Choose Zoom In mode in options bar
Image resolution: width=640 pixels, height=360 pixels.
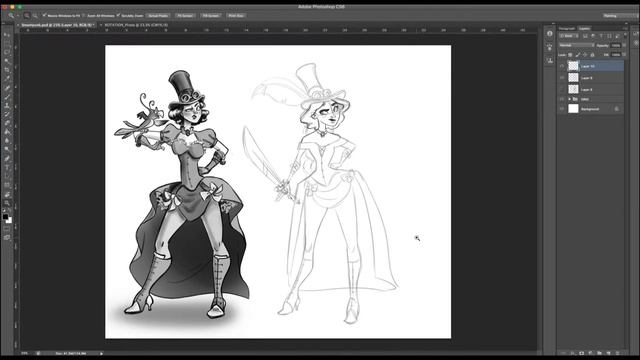pyautogui.click(x=27, y=16)
